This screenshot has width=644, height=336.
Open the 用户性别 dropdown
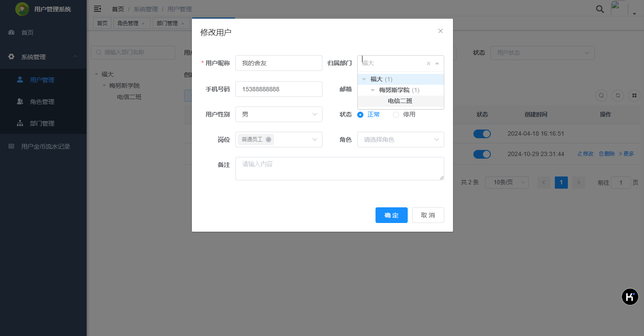coord(279,114)
